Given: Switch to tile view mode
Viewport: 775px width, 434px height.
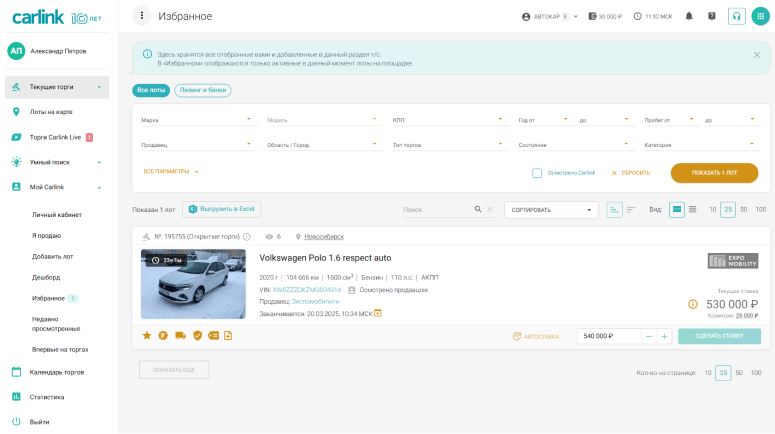Looking at the screenshot, I should pyautogui.click(x=677, y=209).
